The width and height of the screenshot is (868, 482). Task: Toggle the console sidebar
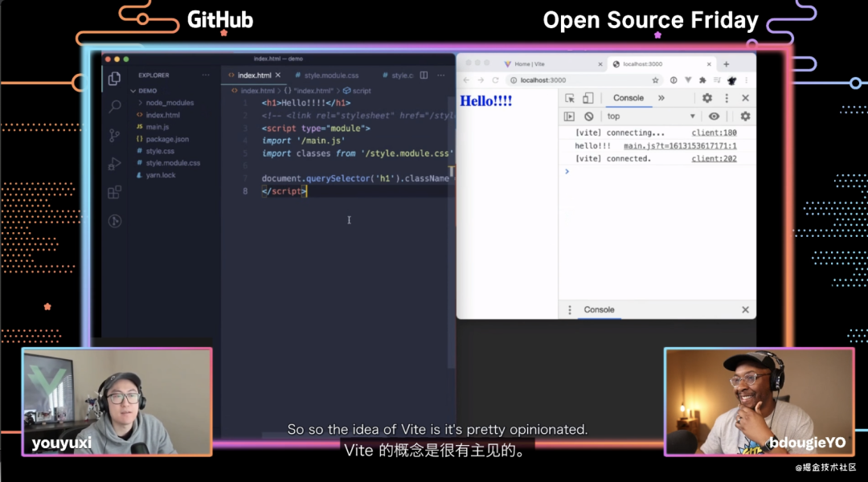[x=569, y=116]
